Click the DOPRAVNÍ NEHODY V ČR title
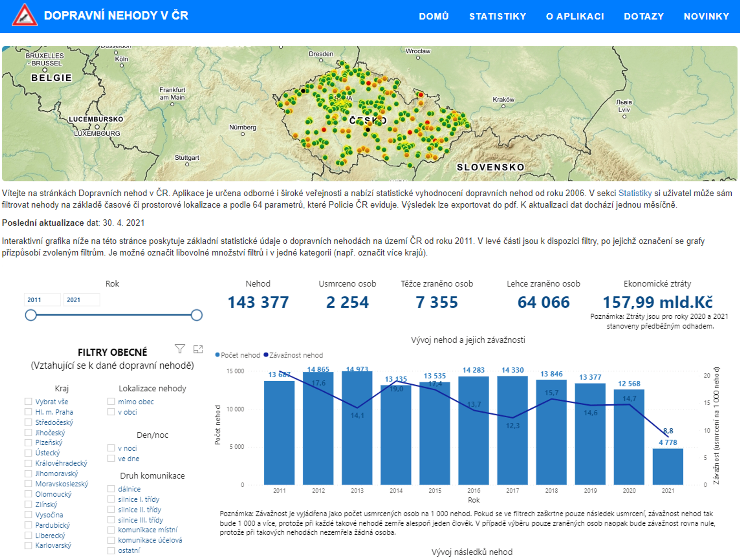740x560 pixels. point(116,16)
